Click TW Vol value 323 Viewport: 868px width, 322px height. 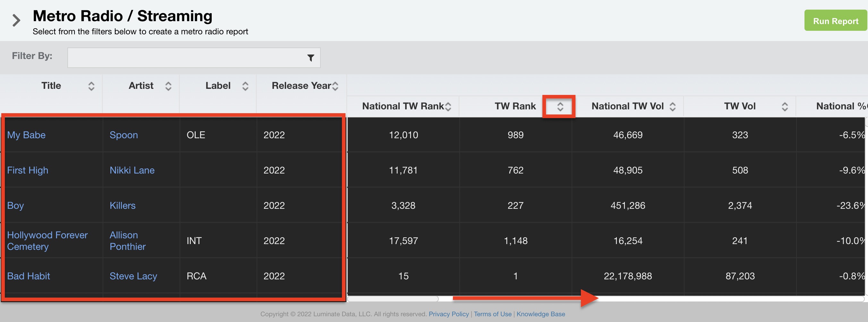pos(740,135)
